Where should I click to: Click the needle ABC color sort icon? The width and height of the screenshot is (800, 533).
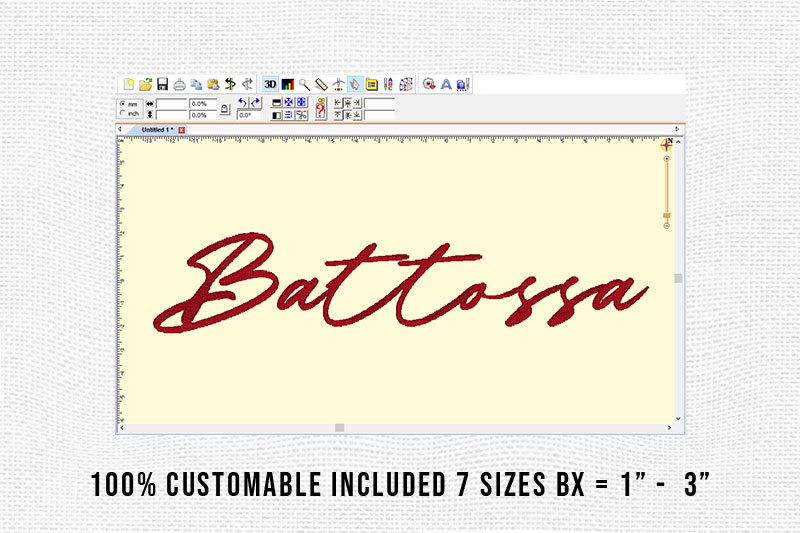(x=388, y=84)
